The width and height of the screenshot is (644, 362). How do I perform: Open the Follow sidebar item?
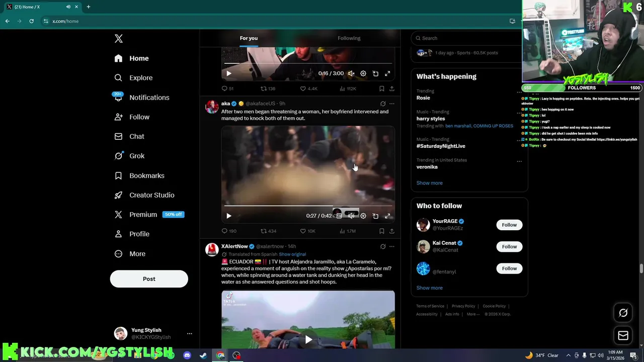(132, 117)
